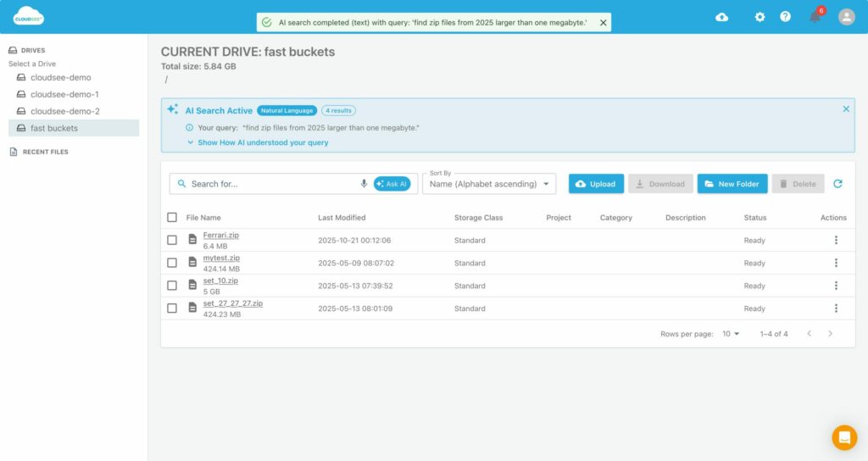Click the Drives section header
Image resolution: width=868 pixels, height=461 pixels.
[x=27, y=50]
